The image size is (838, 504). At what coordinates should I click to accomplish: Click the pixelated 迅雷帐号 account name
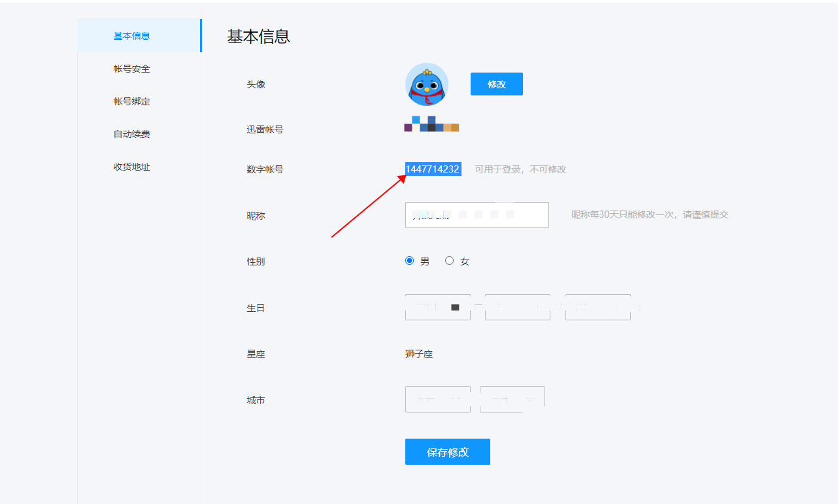pos(431,124)
